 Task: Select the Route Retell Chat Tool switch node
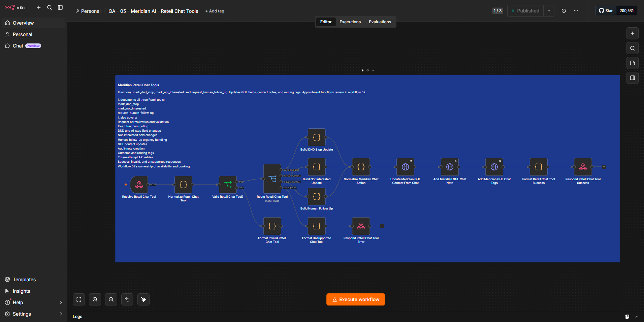tap(272, 179)
